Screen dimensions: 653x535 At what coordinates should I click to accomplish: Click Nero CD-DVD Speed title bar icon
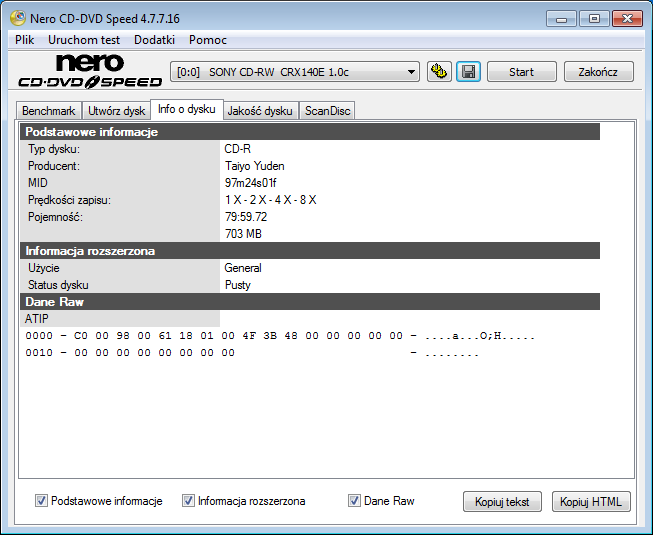pos(18,18)
